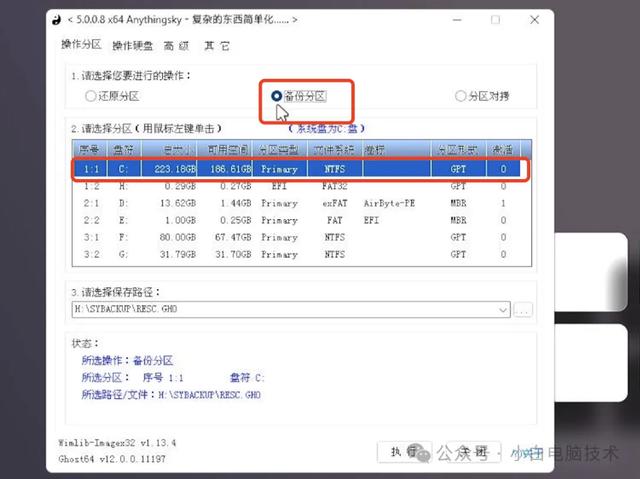Expand the save path dropdown arrow
640x479 pixels.
click(x=503, y=310)
